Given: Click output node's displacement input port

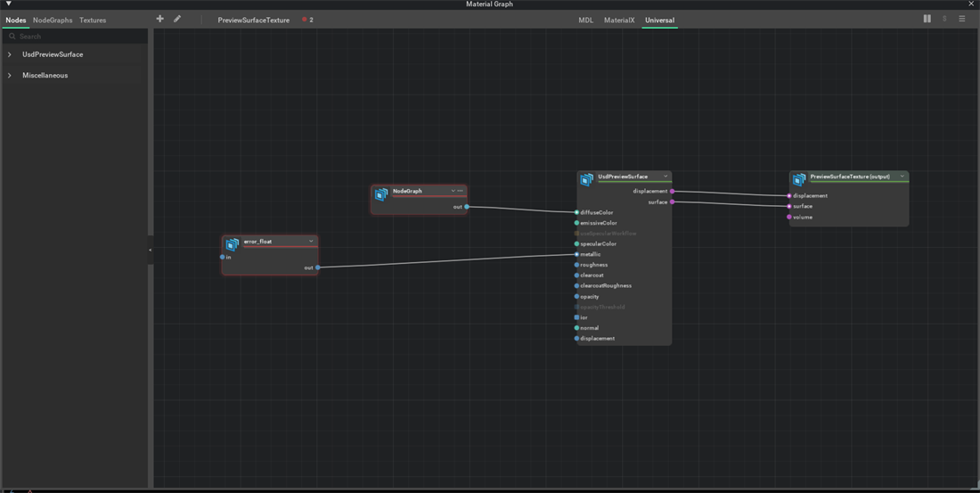Looking at the screenshot, I should (x=789, y=196).
